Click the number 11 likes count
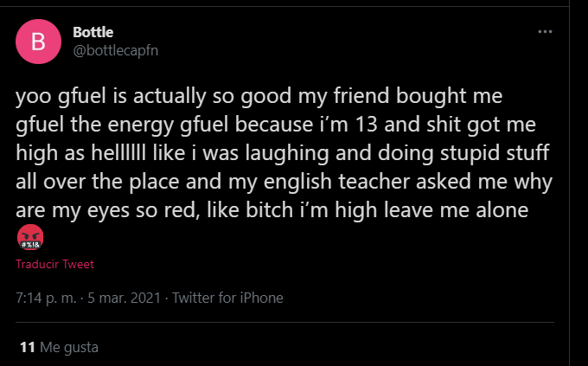Screen dimensions: 588x366 pos(26,348)
